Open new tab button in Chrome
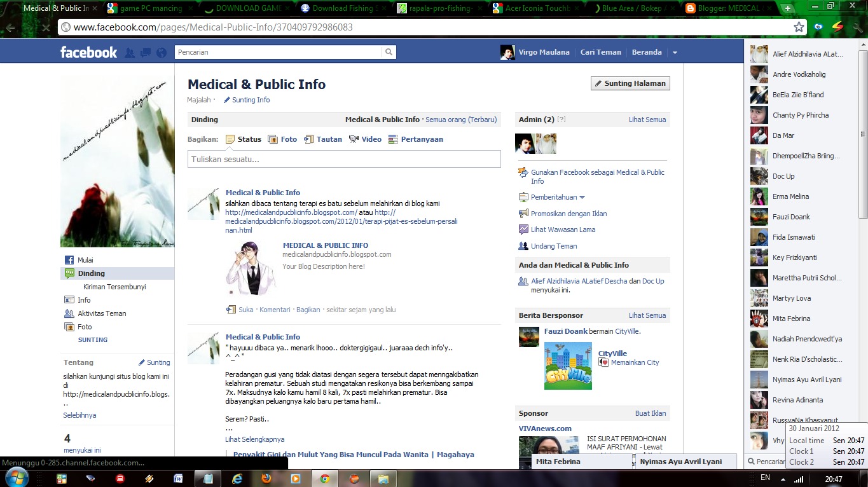The height and width of the screenshot is (487, 868). point(789,8)
